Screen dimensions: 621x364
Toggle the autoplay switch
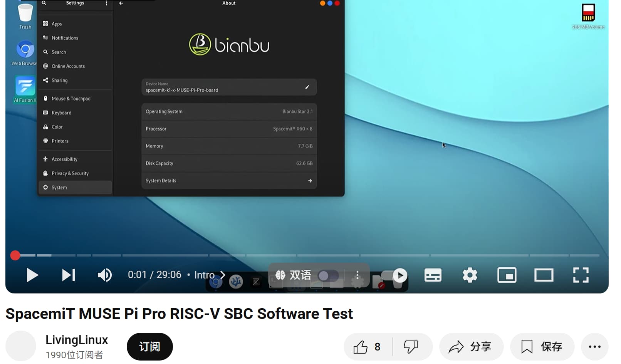coord(394,275)
